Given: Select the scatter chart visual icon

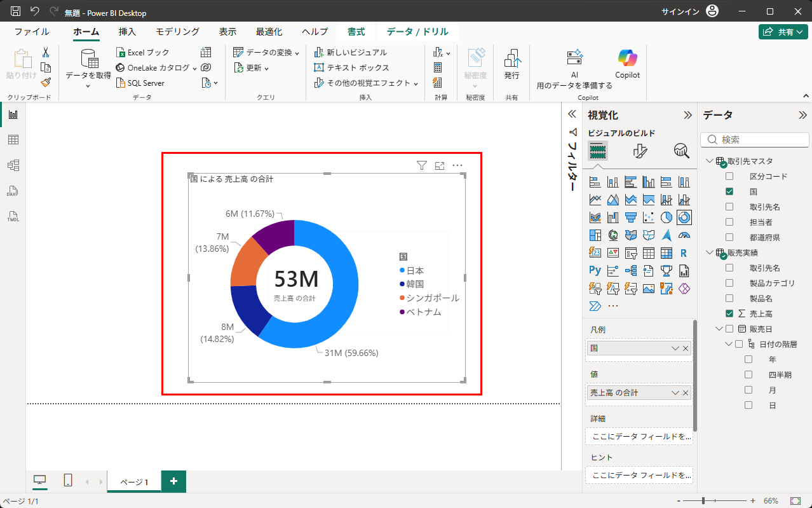Looking at the screenshot, I should point(648,217).
